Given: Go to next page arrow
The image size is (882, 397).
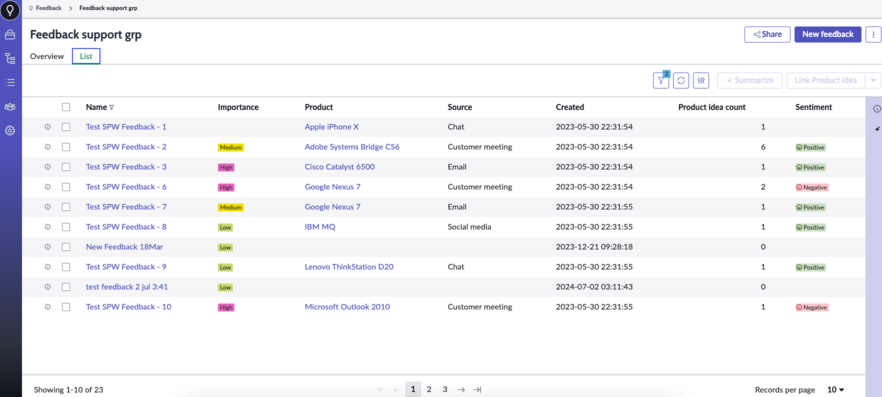Looking at the screenshot, I should click(x=461, y=390).
